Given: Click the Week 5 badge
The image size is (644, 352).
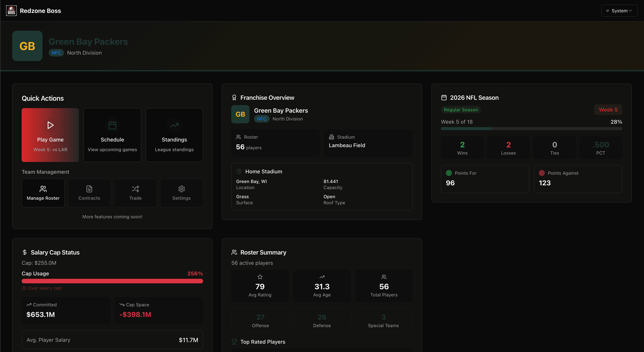Looking at the screenshot, I should pyautogui.click(x=608, y=110).
